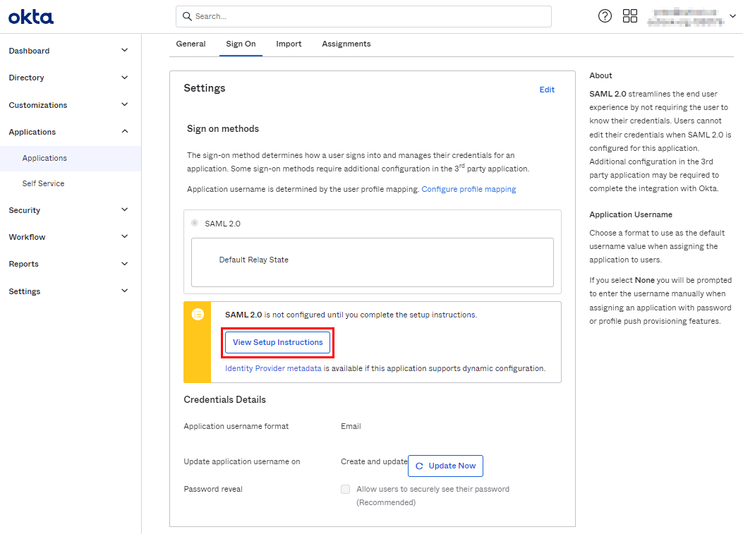
Task: Click the Edit settings link
Action: [x=547, y=90]
